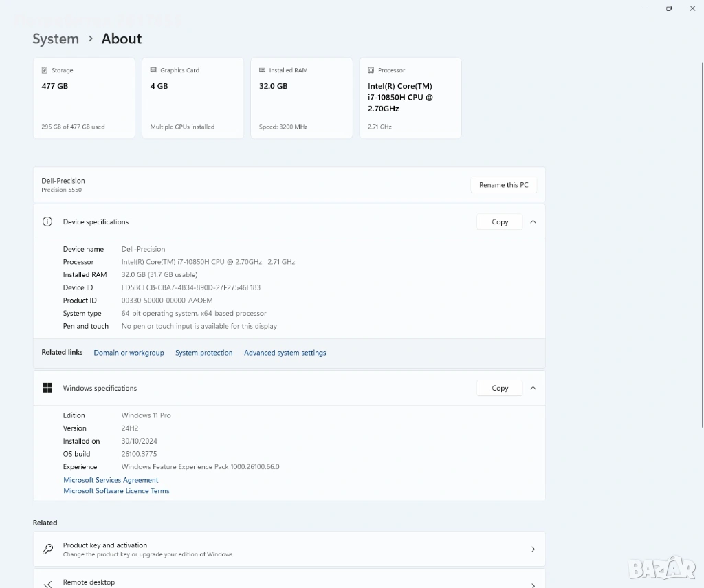The image size is (704, 588).
Task: Go back to System breadcrumb
Action: pos(56,39)
